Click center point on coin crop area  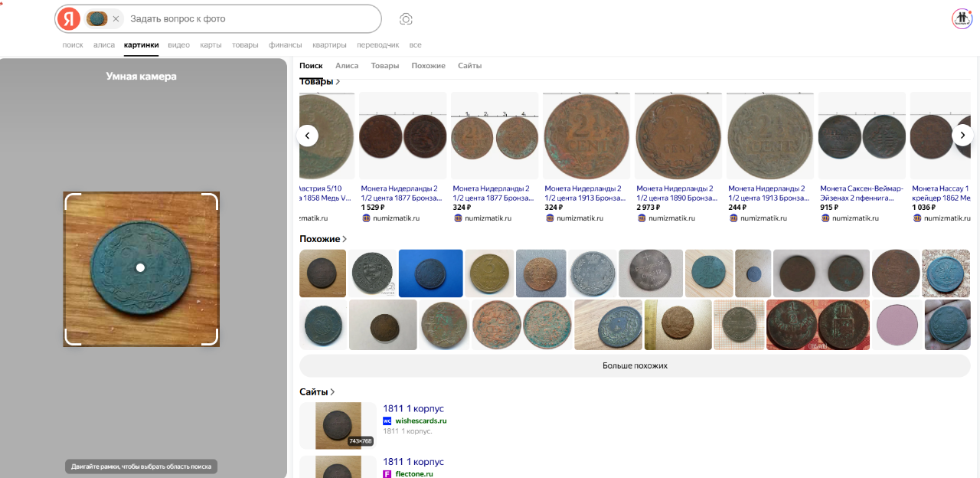coord(140,267)
